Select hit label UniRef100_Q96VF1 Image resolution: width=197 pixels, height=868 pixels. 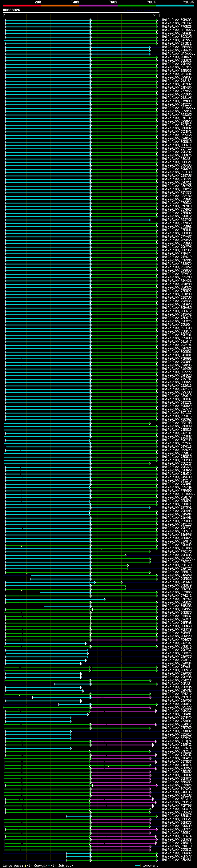177,620
